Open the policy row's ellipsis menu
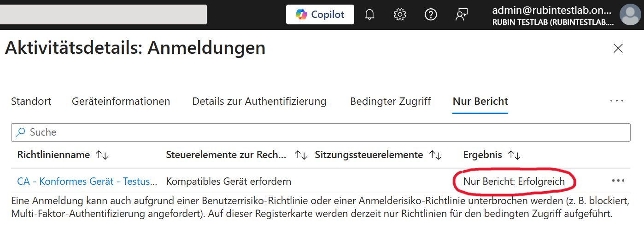Viewport: 644px width, 228px height. click(x=618, y=181)
